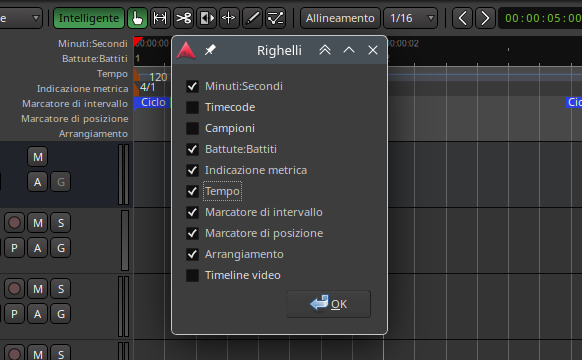Click the Arrangiamento ruler label at left
The height and width of the screenshot is (360, 582).
click(x=93, y=134)
